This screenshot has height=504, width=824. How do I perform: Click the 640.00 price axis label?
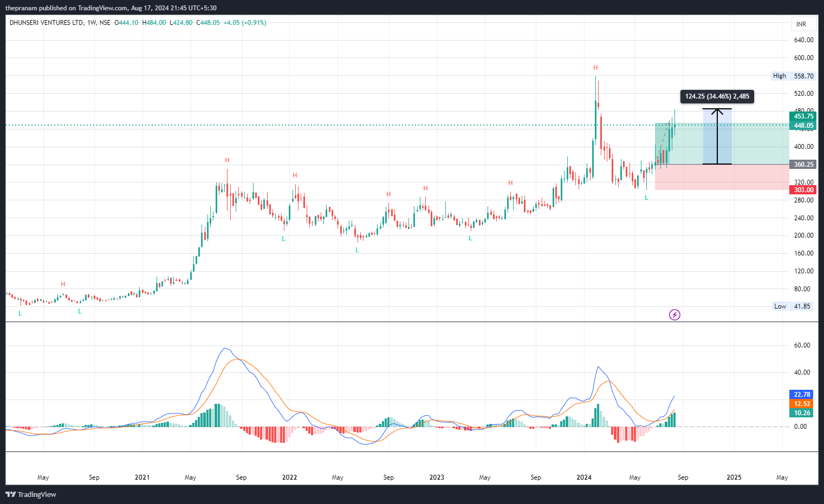click(803, 40)
